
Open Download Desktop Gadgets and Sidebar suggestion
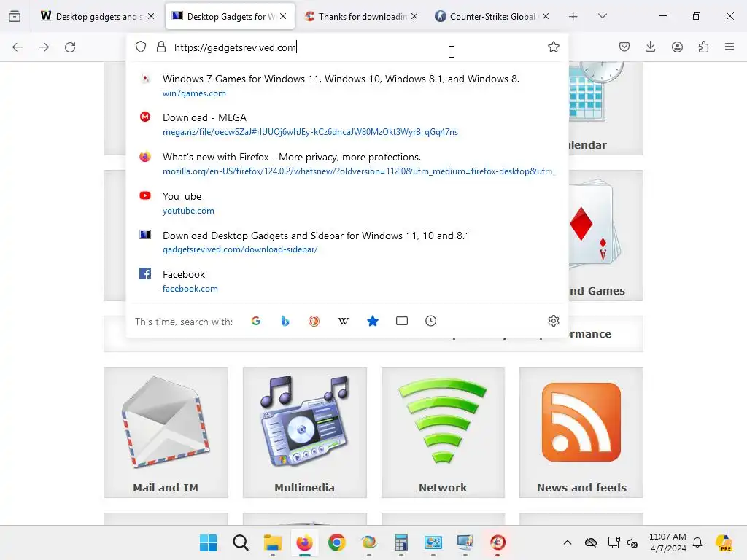click(347, 242)
